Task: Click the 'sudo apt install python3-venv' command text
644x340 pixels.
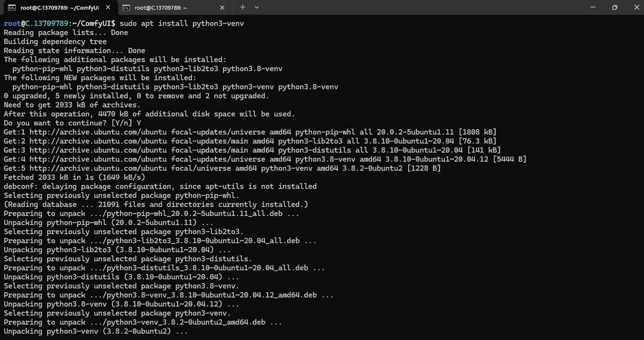Action: [x=182, y=23]
